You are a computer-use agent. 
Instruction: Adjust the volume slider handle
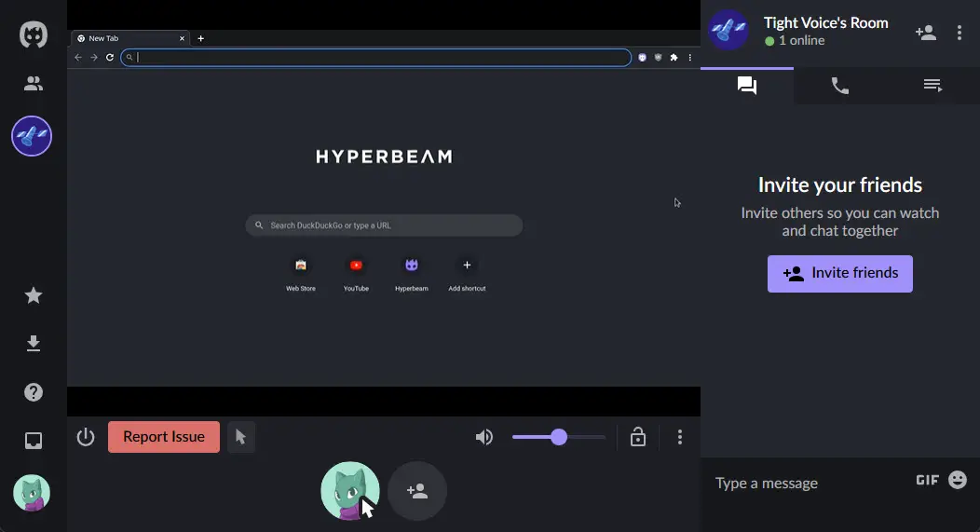559,437
